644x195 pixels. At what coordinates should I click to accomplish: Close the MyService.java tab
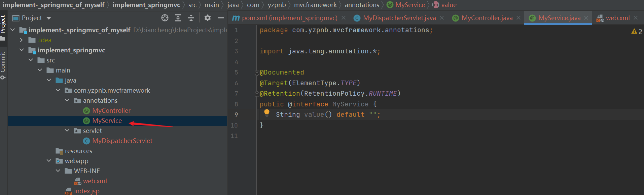(586, 18)
